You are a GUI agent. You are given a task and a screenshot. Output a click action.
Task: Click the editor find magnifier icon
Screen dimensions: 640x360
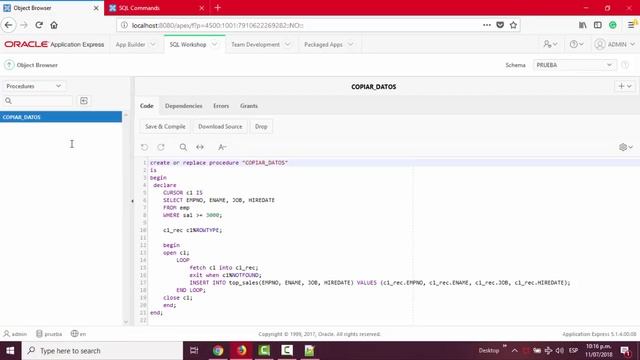tap(183, 147)
